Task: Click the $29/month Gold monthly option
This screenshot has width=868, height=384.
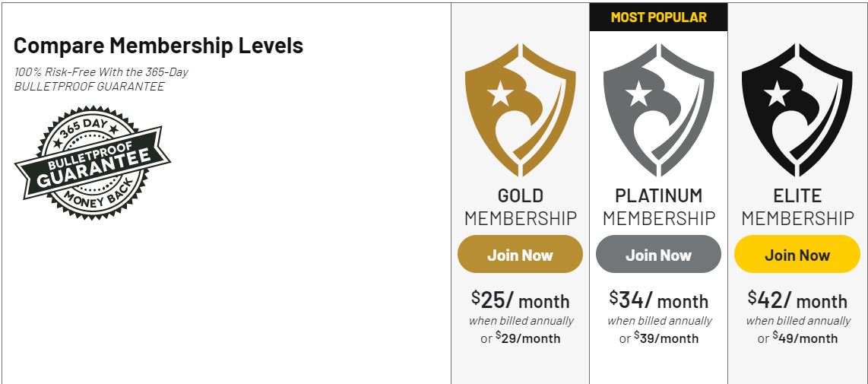Action: [527, 338]
